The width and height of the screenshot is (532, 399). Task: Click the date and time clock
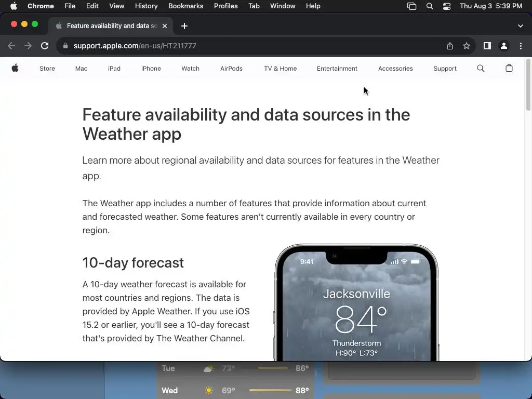(490, 6)
